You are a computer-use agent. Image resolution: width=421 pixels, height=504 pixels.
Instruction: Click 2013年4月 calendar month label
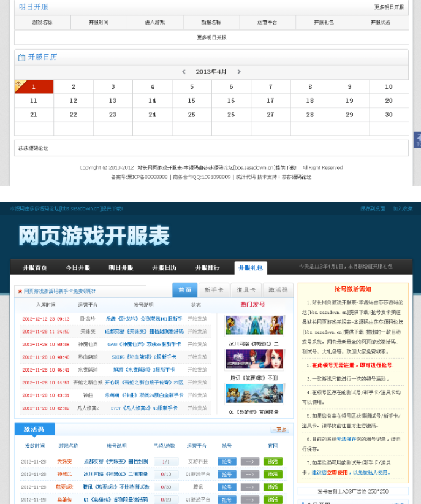pos(211,72)
